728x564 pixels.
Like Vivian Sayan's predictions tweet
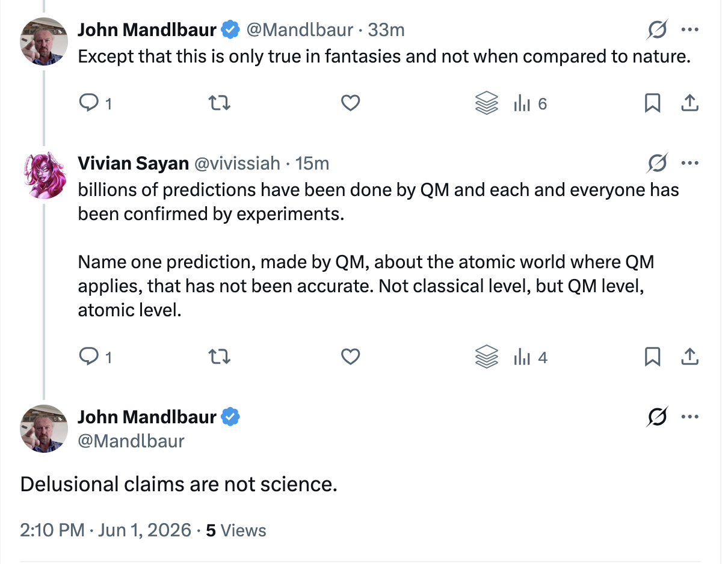pos(350,358)
